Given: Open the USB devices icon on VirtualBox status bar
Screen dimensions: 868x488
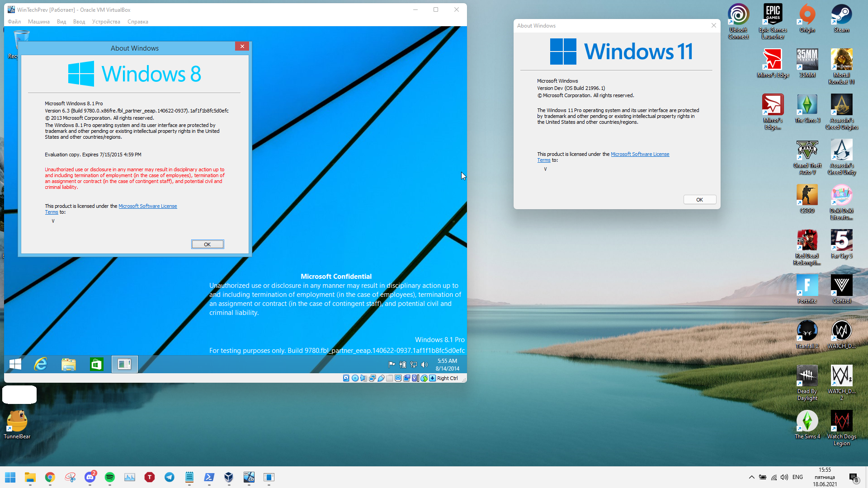Looking at the screenshot, I should [381, 378].
